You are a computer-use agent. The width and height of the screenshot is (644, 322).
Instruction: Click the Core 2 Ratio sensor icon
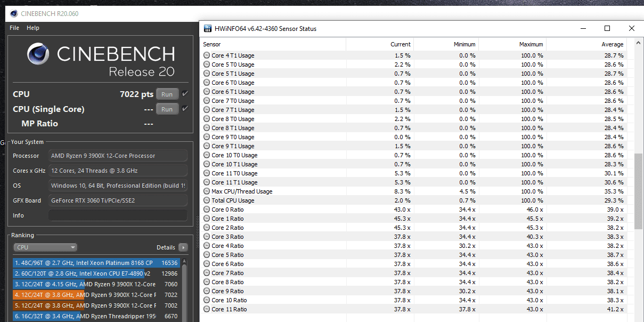coord(207,228)
